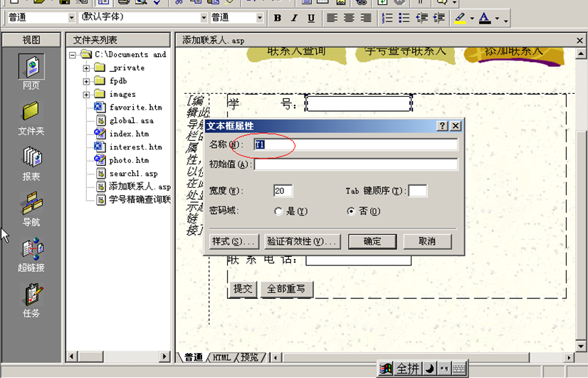Apply Underline formatting from toolbar
This screenshot has width=588, height=378.
coord(311,18)
